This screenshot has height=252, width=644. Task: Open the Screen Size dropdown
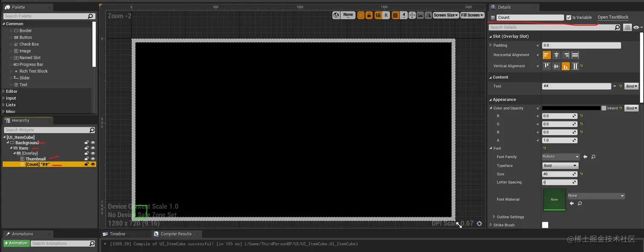[446, 15]
